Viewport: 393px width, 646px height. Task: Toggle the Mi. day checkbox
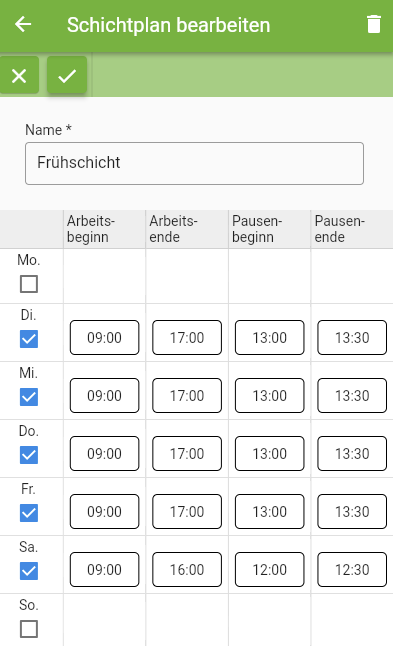pos(29,397)
